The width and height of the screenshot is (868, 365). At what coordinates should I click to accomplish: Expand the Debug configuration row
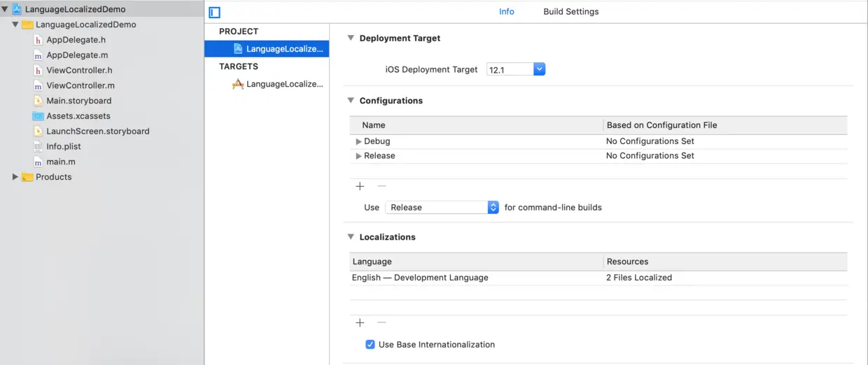(x=358, y=141)
